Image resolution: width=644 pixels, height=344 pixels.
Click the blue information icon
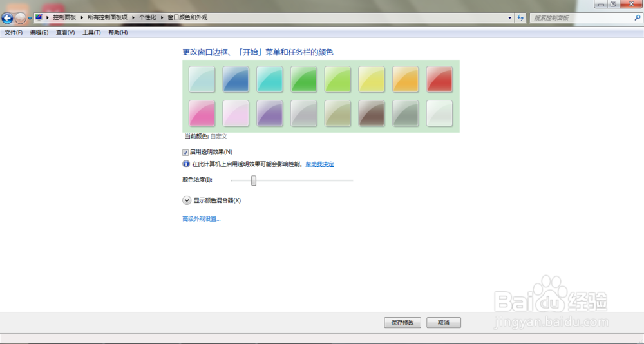[x=186, y=164]
